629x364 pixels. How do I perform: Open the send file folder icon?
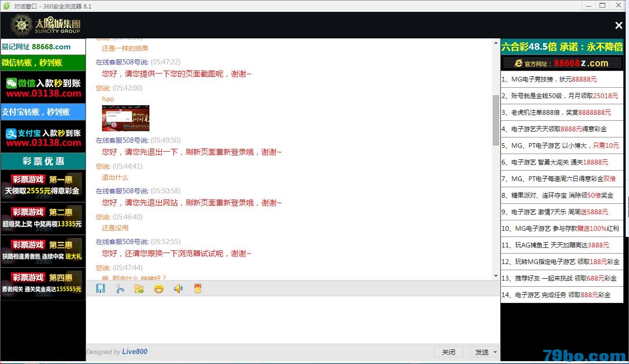[x=139, y=288]
